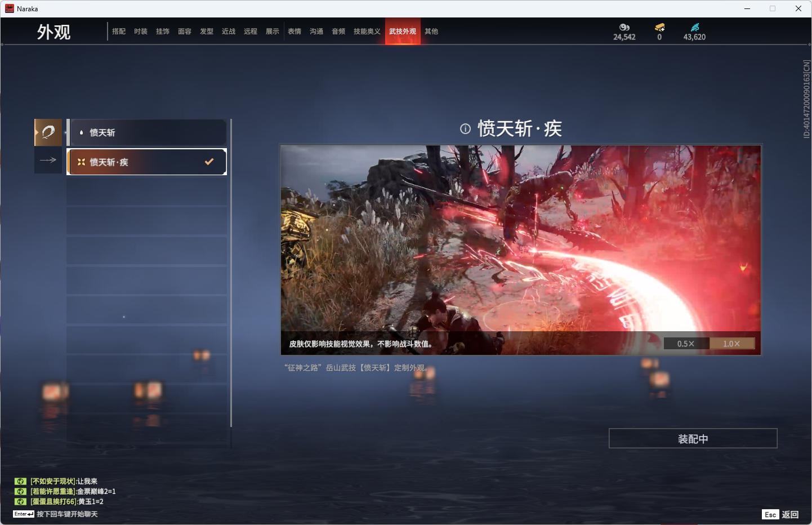Click the teal feather currency icon
This screenshot has width=812, height=525.
pos(695,27)
